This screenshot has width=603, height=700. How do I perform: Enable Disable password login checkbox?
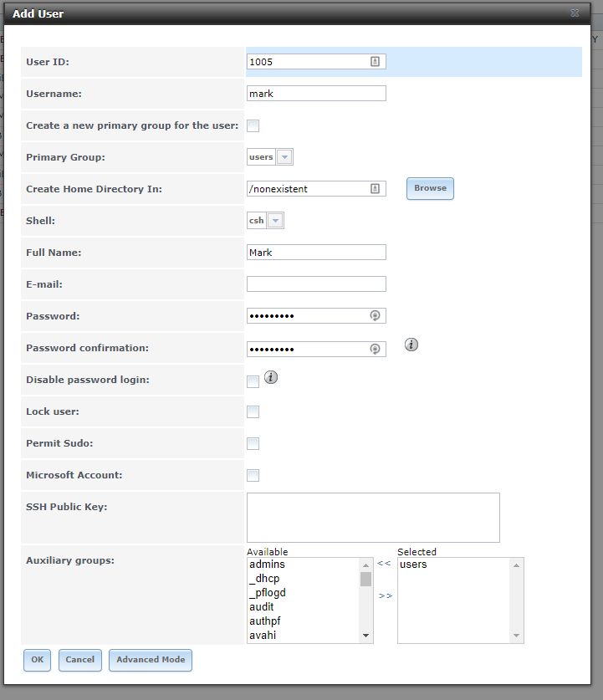point(253,381)
